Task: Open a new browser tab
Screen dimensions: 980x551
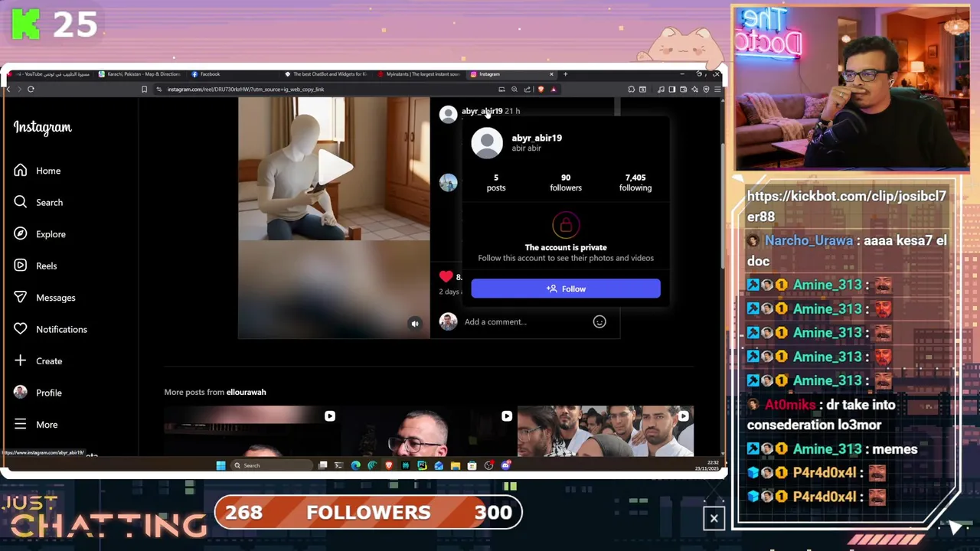Action: coord(565,74)
